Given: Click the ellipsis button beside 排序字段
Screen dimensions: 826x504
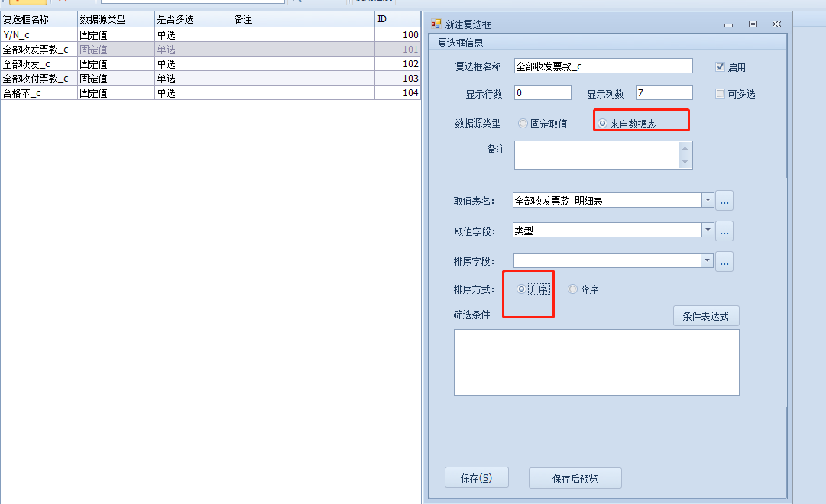Looking at the screenshot, I should coord(724,261).
